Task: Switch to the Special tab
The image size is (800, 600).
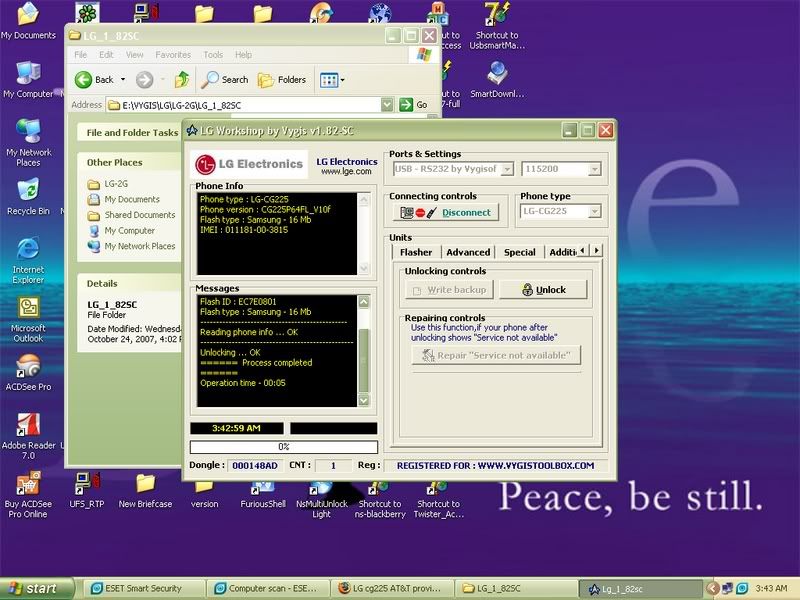Action: point(519,252)
